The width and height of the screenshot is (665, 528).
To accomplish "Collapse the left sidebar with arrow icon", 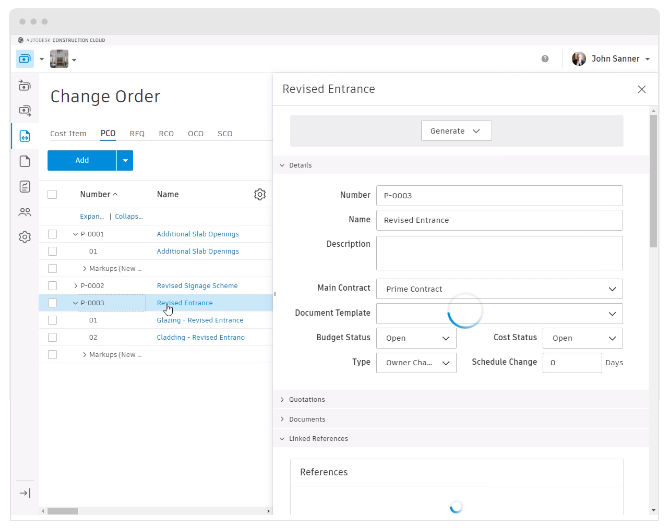I will 25,493.
